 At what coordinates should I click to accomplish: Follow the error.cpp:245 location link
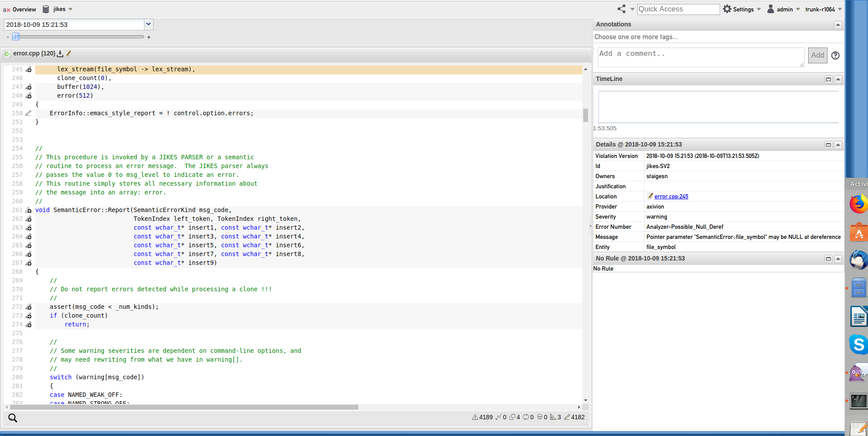click(671, 197)
